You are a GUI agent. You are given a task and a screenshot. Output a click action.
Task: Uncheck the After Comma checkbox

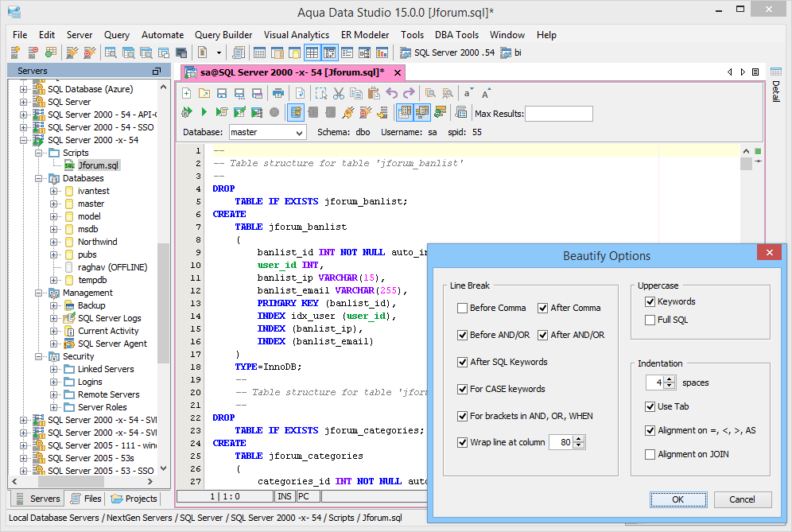(x=542, y=309)
